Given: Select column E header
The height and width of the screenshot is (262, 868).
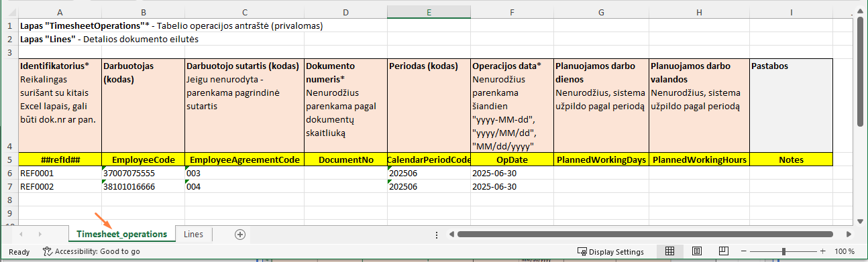Looking at the screenshot, I should [429, 12].
